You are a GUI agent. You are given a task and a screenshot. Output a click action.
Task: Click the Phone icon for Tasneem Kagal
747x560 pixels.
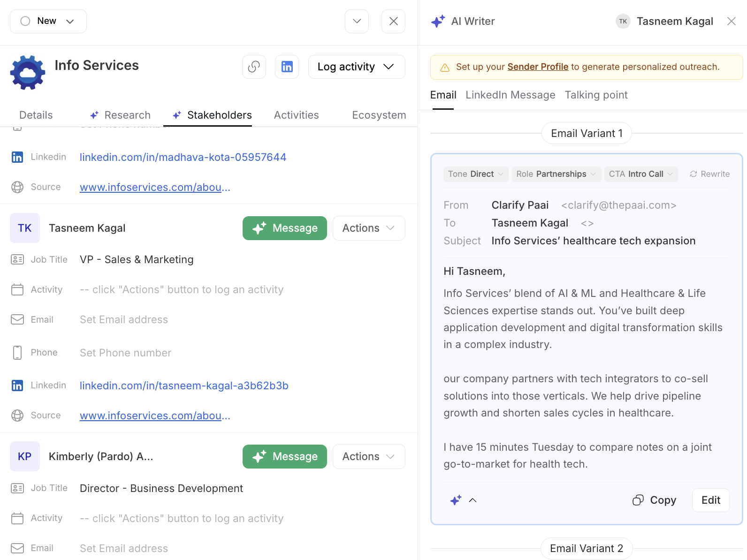click(17, 353)
